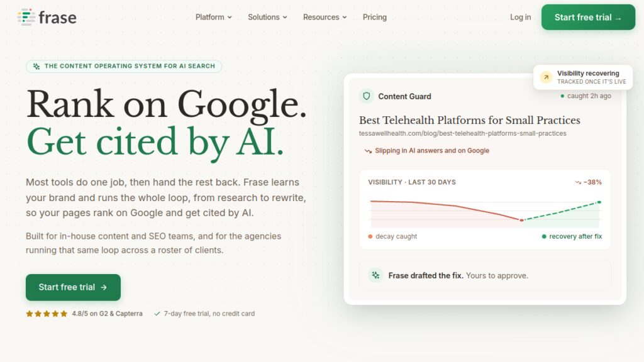The height and width of the screenshot is (362, 644).
Task: Open the tessawellhealth.com blog URL
Action: coord(462,133)
